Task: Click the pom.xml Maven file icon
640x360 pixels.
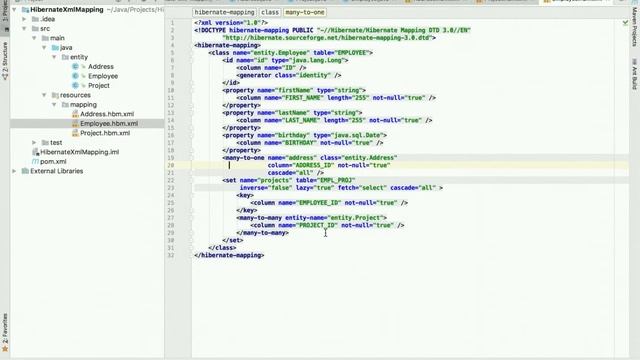Action: (x=35, y=162)
